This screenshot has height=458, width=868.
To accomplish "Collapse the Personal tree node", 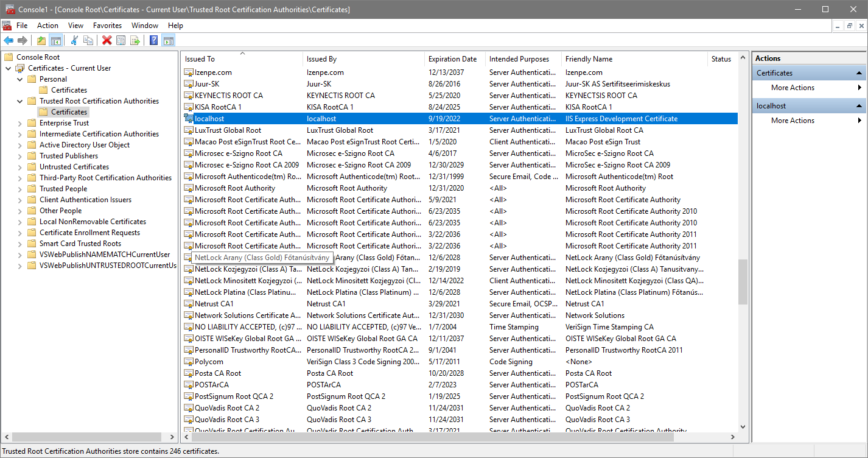I will click(x=19, y=79).
